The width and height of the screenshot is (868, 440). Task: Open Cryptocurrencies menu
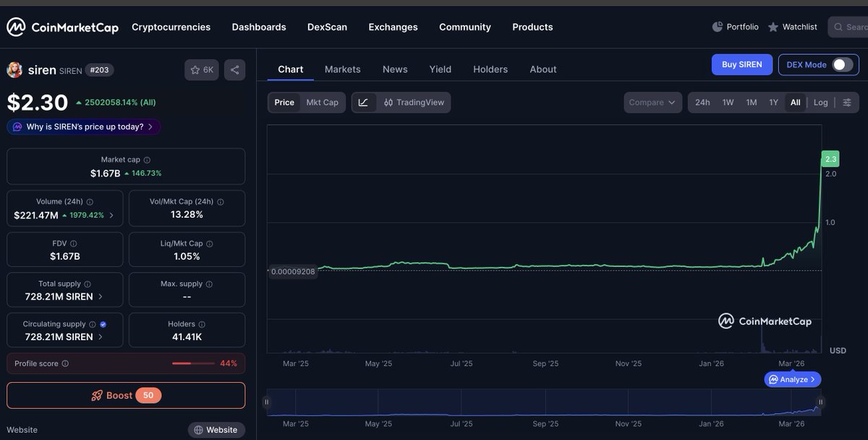point(171,27)
